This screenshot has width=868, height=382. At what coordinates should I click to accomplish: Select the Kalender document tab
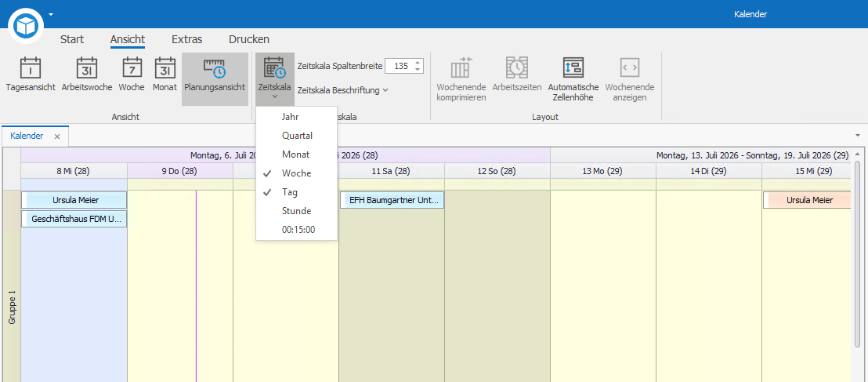27,136
